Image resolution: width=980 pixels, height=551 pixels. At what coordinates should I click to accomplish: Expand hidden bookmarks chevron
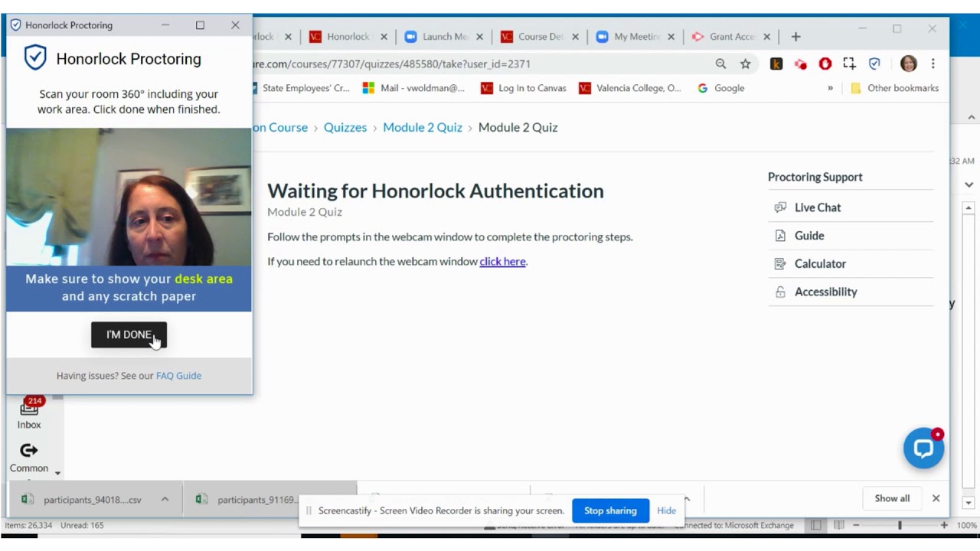point(830,88)
